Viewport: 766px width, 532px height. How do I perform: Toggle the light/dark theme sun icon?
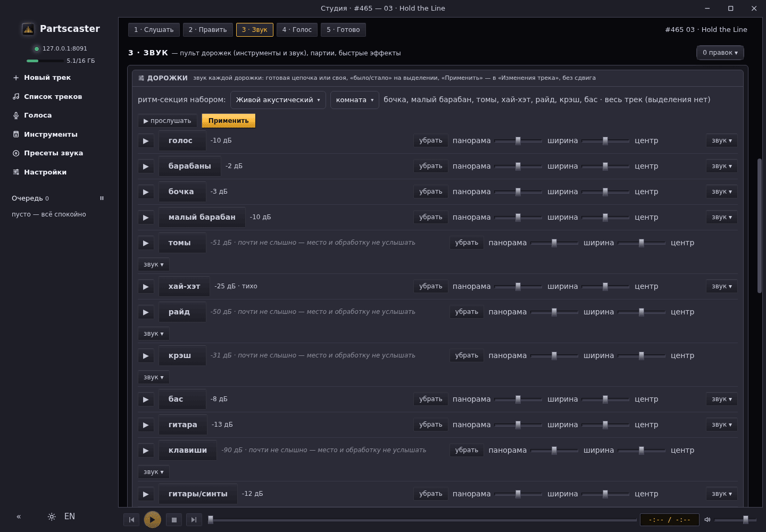click(52, 517)
